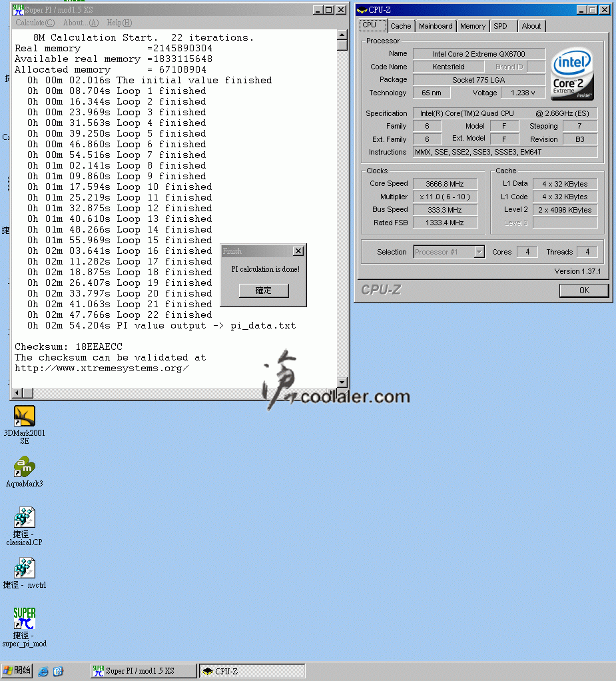
Task: Switch to CPU-Z taskbar button
Action: click(x=252, y=671)
